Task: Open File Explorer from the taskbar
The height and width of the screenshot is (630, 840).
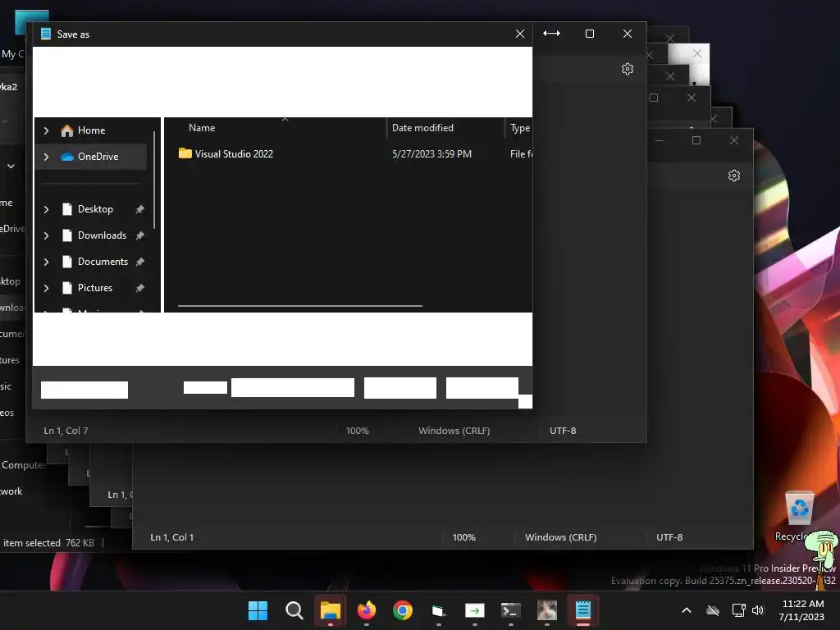Action: pos(331,610)
